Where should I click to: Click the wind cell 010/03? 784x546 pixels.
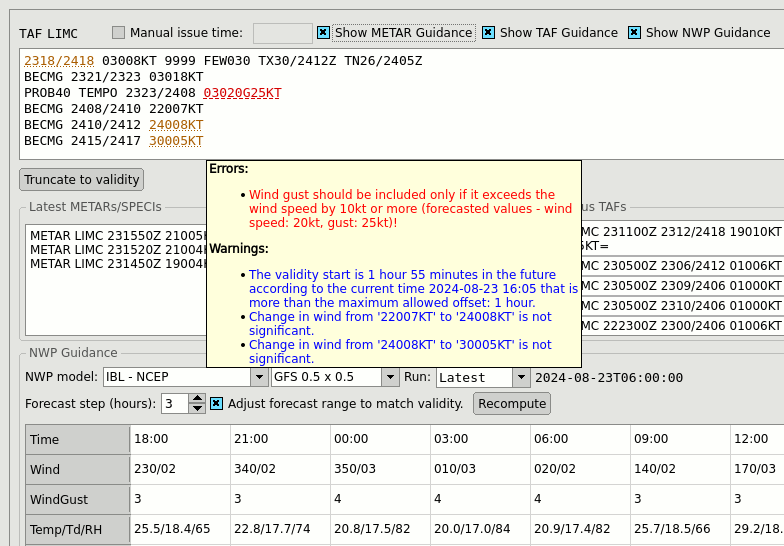coord(480,469)
